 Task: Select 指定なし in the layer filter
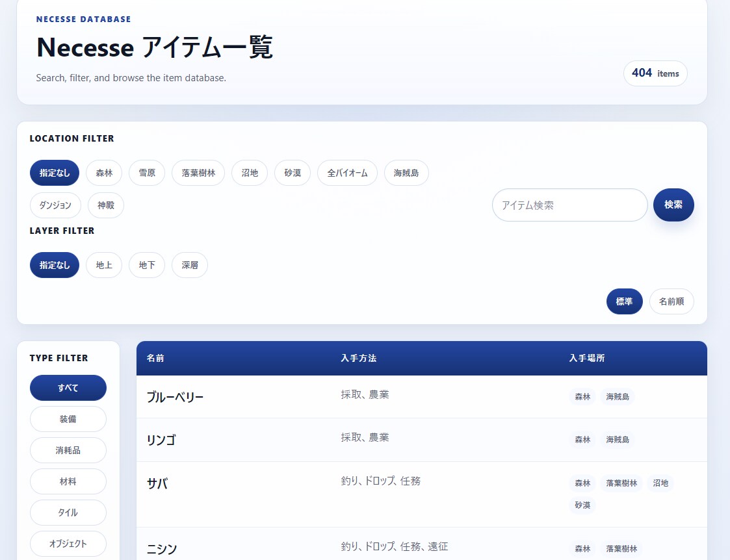pos(55,265)
